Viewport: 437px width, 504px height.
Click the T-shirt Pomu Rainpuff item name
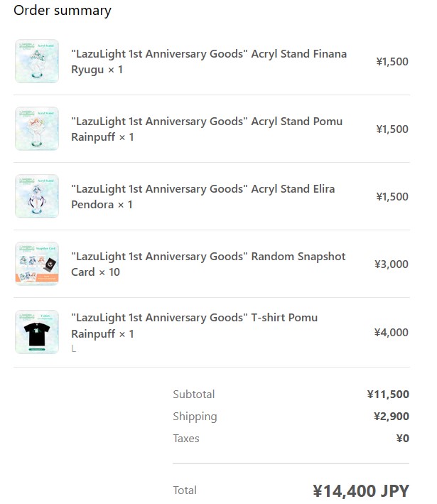pyautogui.click(x=194, y=326)
